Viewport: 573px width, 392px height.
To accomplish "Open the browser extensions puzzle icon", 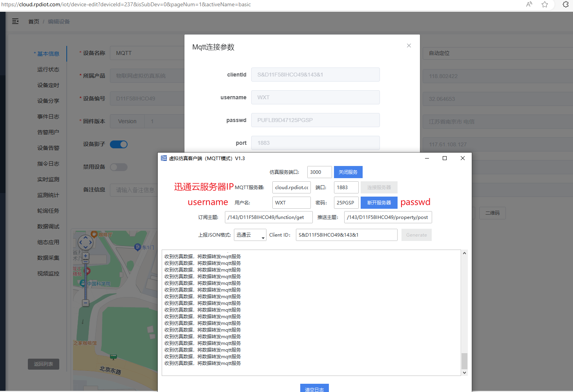I will click(x=566, y=4).
